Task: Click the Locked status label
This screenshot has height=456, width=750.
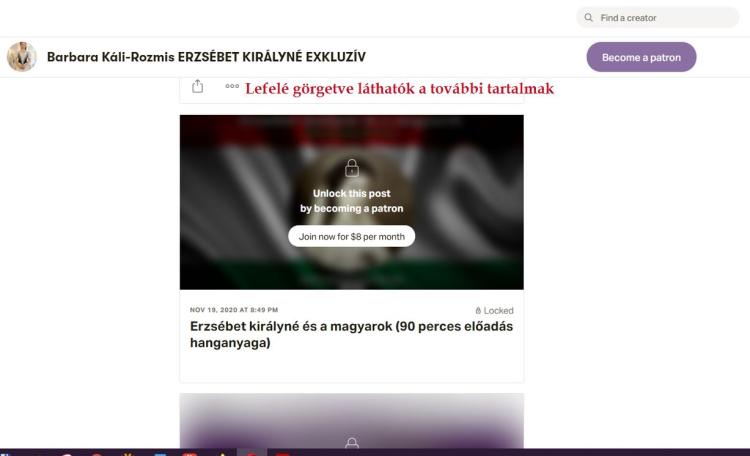Action: (x=500, y=311)
